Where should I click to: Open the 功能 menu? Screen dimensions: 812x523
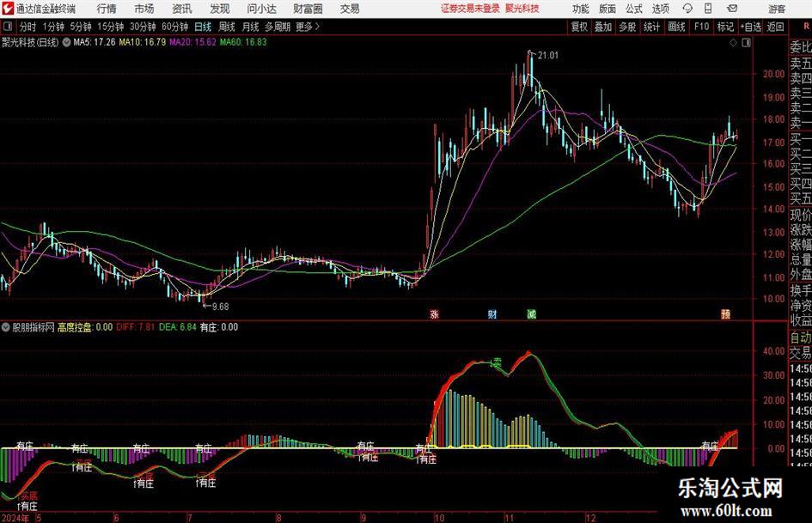tap(581, 9)
